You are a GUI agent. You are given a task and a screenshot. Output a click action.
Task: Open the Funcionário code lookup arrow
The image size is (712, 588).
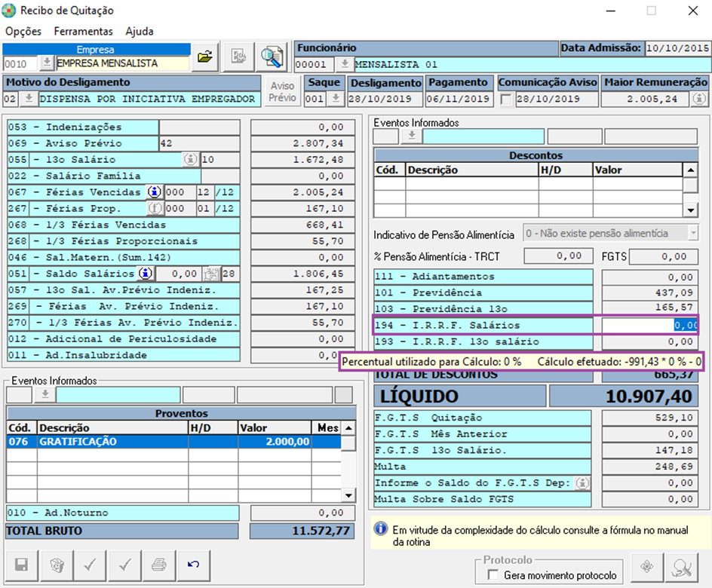click(x=345, y=64)
